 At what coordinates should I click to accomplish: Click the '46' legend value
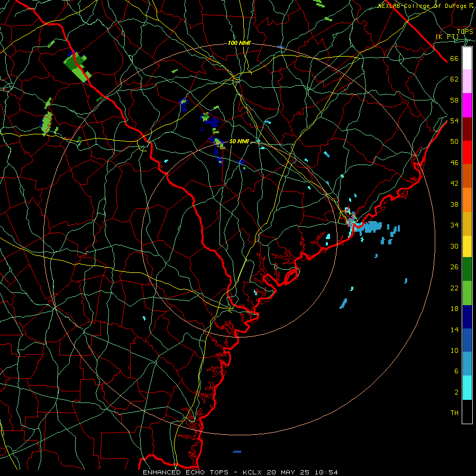click(x=454, y=162)
